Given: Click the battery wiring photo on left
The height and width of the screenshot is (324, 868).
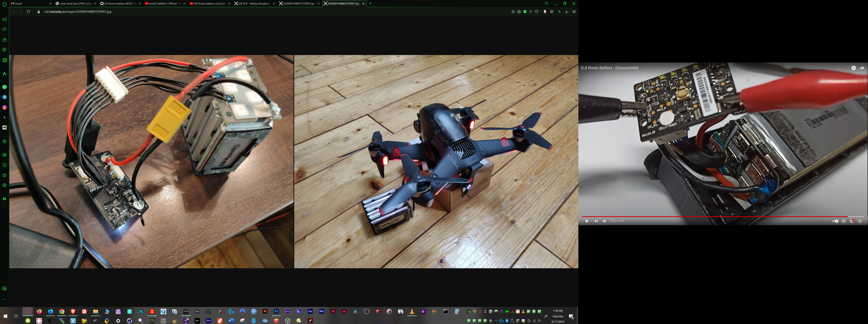Looking at the screenshot, I should pos(151,161).
